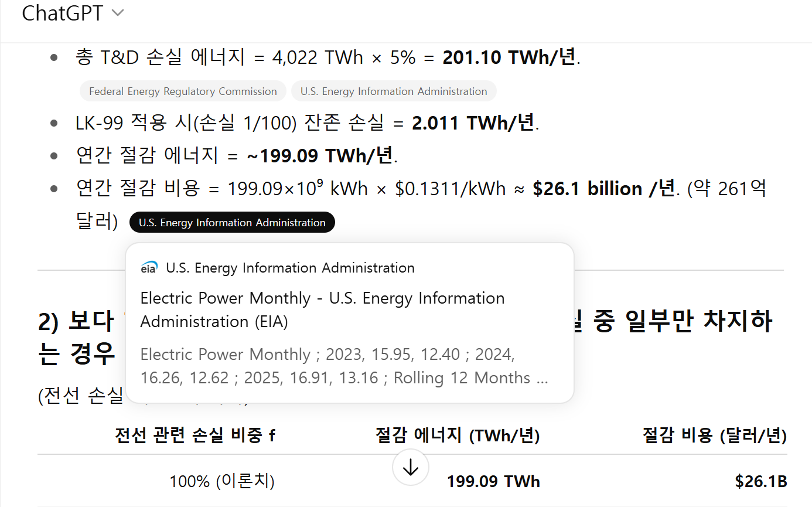Click the black highlighted U.S. Energy Information Administration chip
Image resolution: width=812 pixels, height=507 pixels.
coord(232,223)
